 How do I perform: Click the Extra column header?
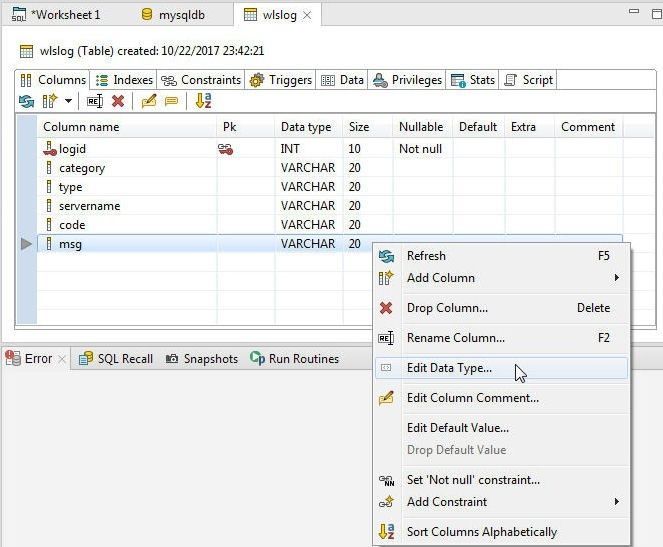pos(529,127)
